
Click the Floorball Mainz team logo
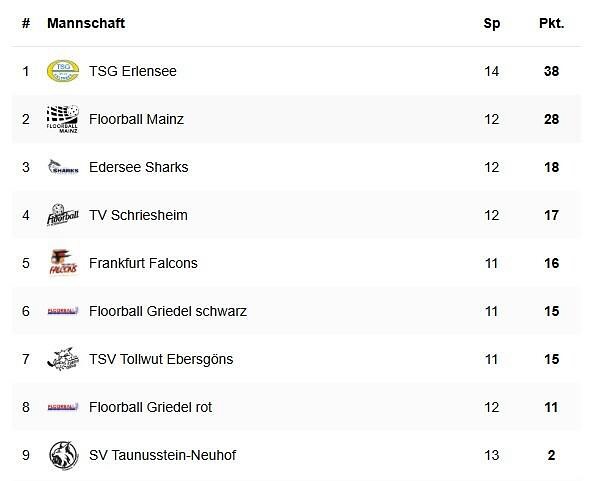point(63,119)
